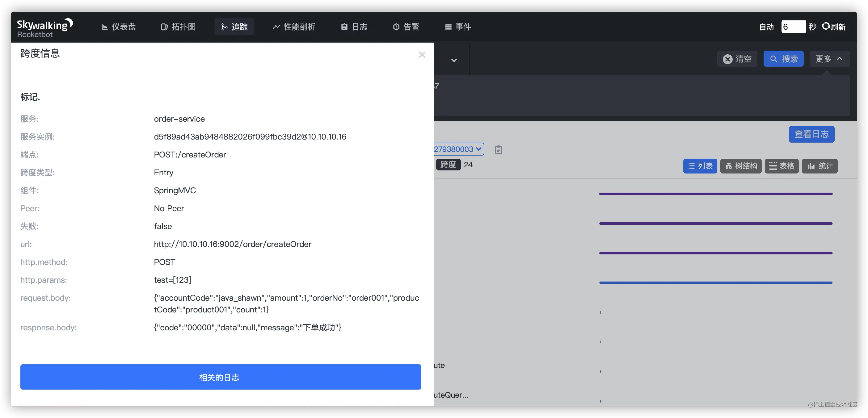
Task: Copy trace ID with clipboard icon
Action: 498,150
